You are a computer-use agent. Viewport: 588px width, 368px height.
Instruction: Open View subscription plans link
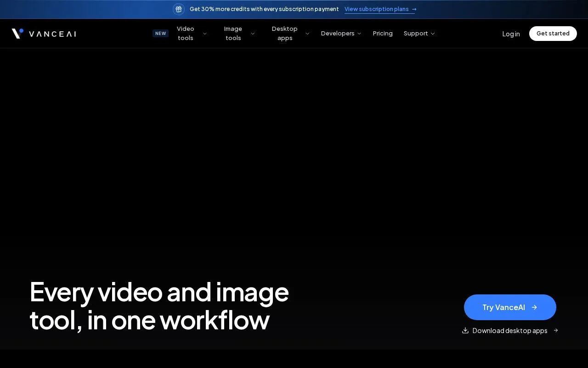point(380,9)
